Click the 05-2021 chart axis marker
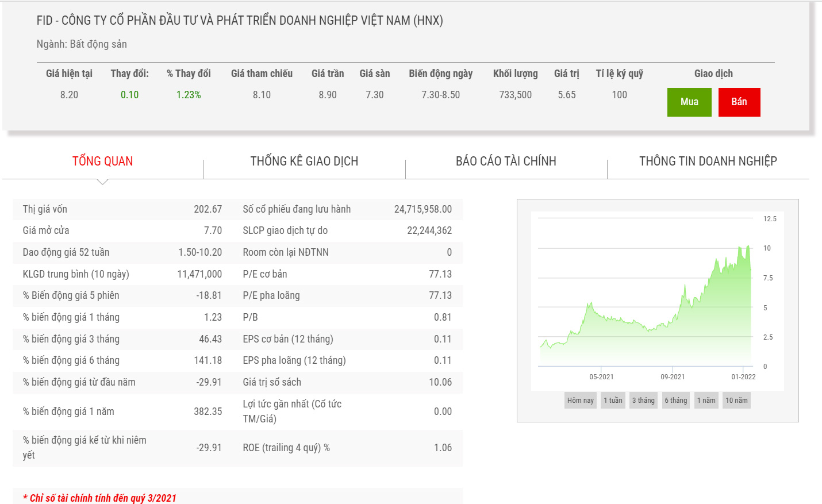Image resolution: width=822 pixels, height=504 pixels. tap(601, 377)
